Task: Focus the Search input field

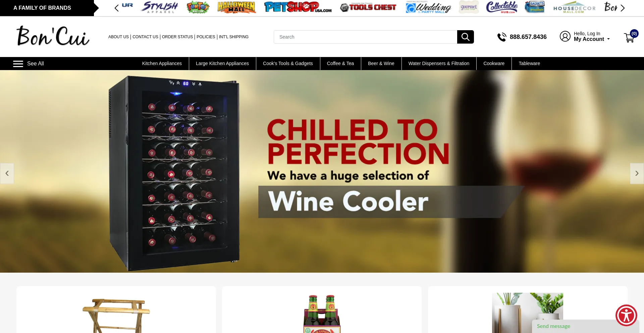Action: 366,37
